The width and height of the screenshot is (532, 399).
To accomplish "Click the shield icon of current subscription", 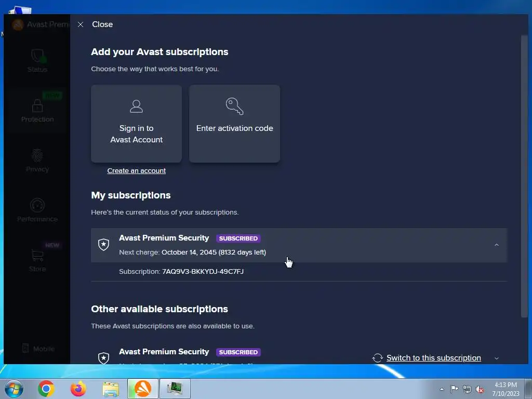I will tap(103, 245).
